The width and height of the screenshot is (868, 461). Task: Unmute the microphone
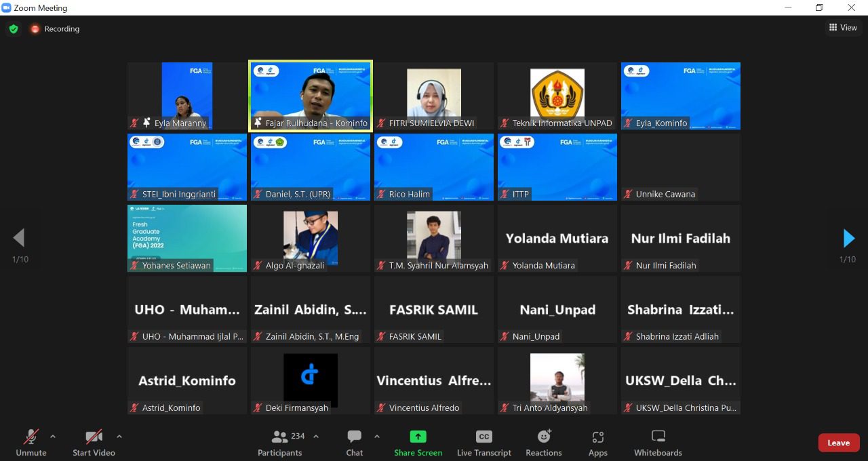[x=31, y=443]
